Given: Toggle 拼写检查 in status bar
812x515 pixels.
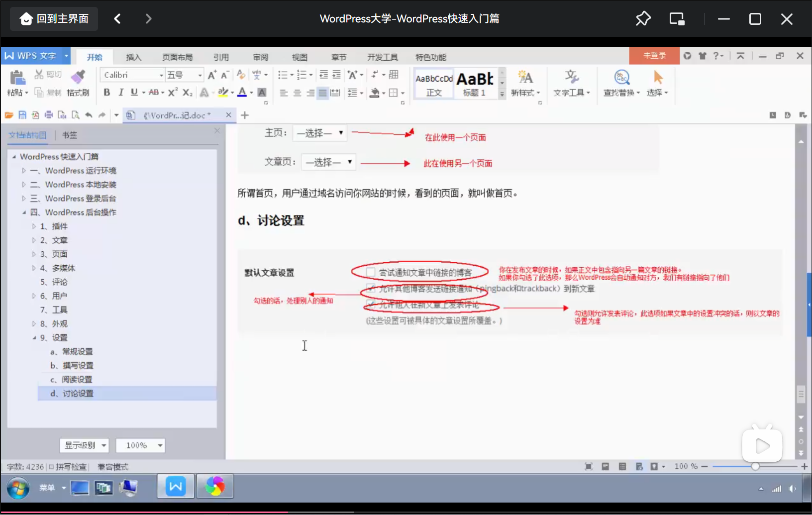Looking at the screenshot, I should (67, 467).
